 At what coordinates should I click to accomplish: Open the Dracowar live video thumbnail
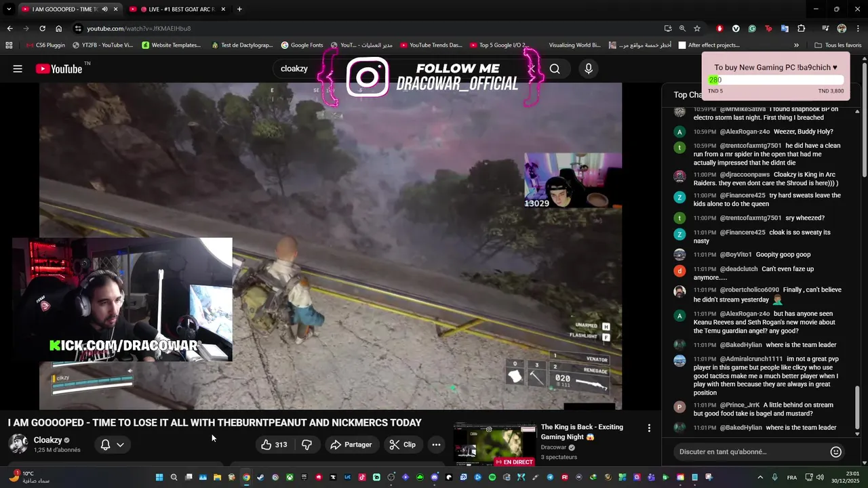(495, 445)
